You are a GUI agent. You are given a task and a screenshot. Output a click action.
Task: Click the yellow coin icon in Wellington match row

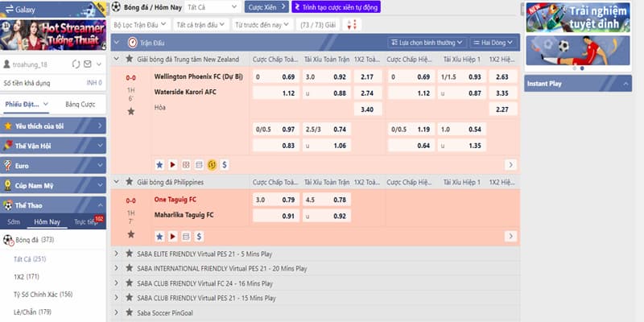coord(212,165)
